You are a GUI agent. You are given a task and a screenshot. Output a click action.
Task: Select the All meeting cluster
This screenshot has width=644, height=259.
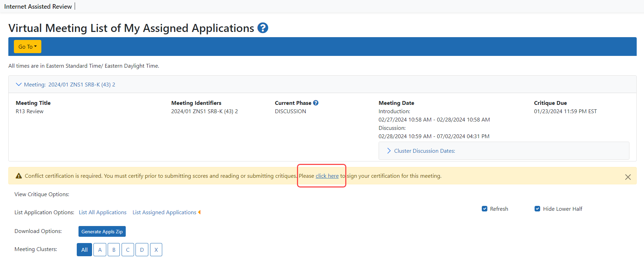click(x=84, y=250)
